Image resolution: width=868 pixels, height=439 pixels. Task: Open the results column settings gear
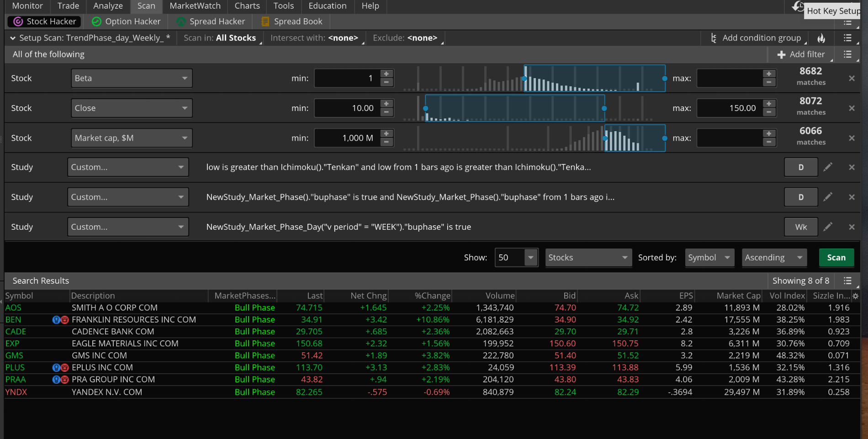point(856,296)
